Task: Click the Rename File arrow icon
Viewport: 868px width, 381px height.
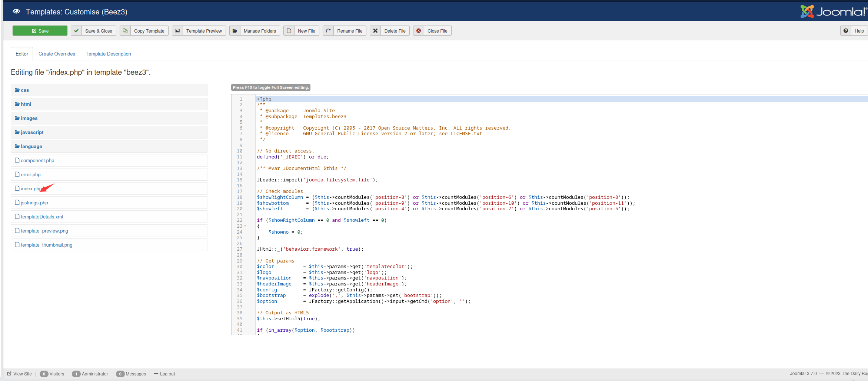Action: (328, 31)
